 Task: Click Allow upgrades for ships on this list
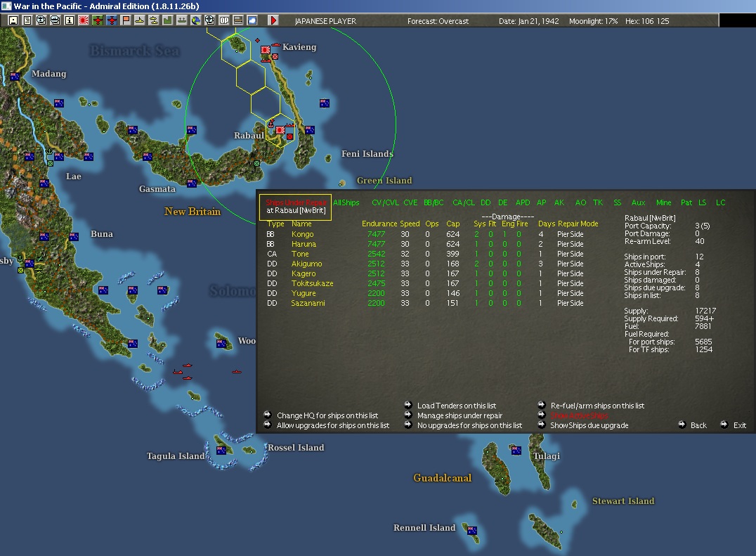click(332, 425)
